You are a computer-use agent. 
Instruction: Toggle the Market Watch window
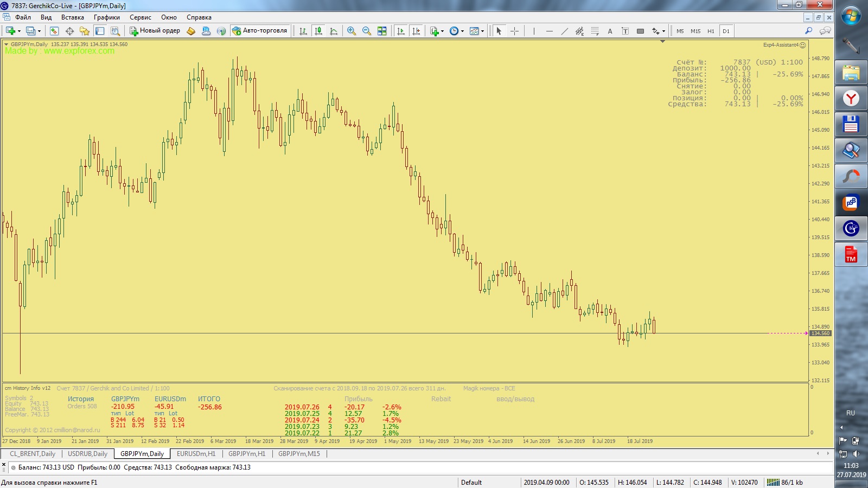point(54,31)
